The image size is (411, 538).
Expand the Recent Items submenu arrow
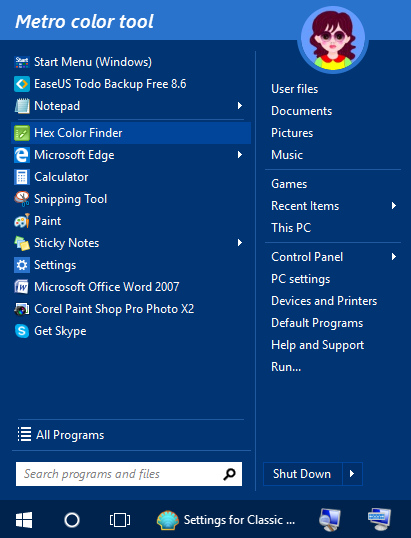click(x=394, y=206)
